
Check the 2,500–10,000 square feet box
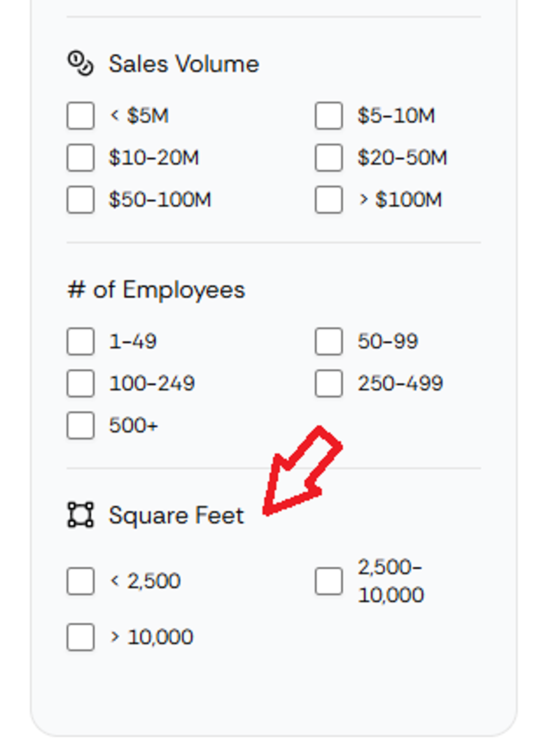328,581
